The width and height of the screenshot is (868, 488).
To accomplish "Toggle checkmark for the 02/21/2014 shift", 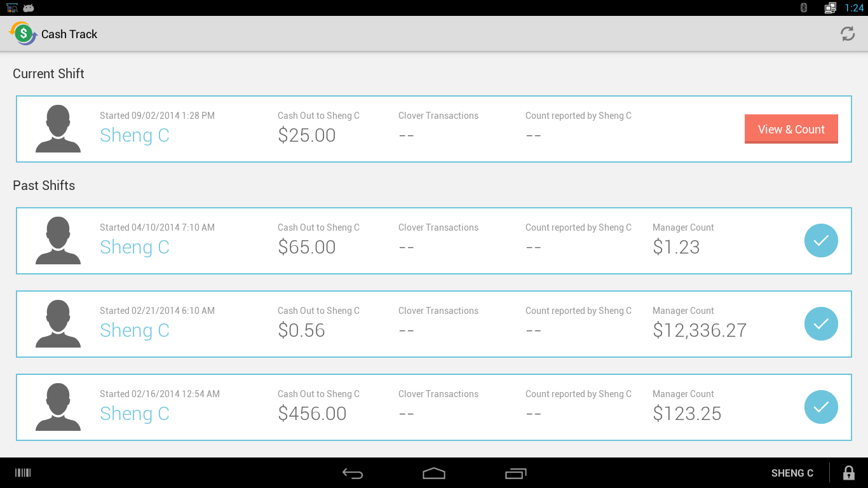I will pos(821,324).
